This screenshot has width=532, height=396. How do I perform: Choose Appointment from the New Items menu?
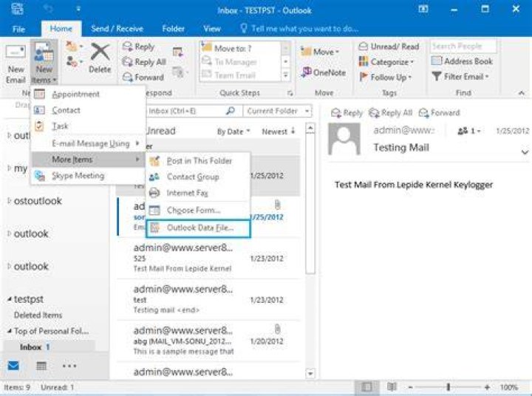[x=87, y=94]
